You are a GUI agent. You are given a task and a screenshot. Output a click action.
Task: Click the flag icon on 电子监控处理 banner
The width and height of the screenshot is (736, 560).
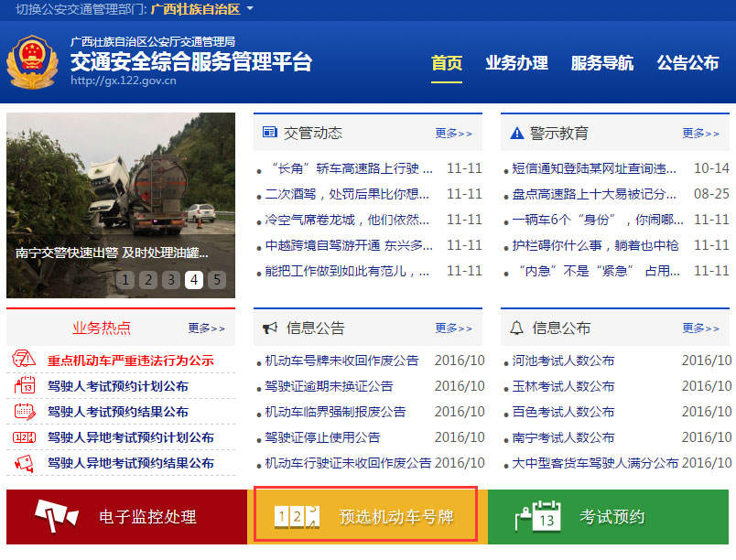56,515
